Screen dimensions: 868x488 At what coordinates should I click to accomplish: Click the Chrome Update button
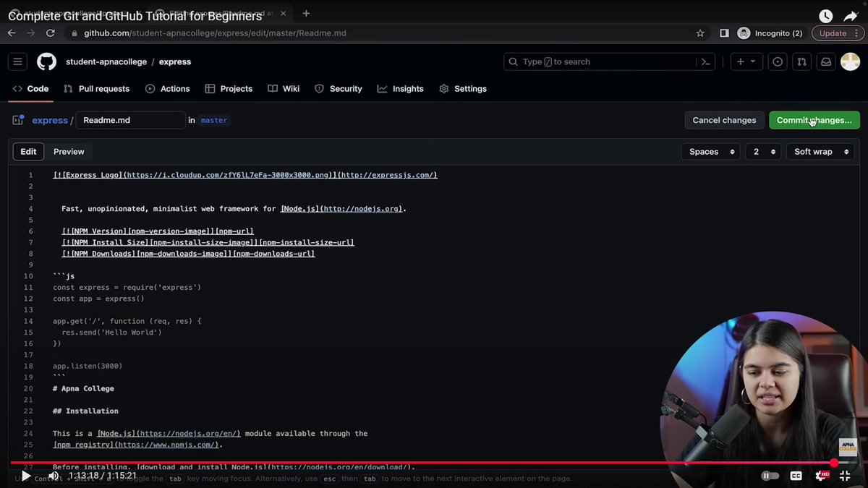[837, 33]
